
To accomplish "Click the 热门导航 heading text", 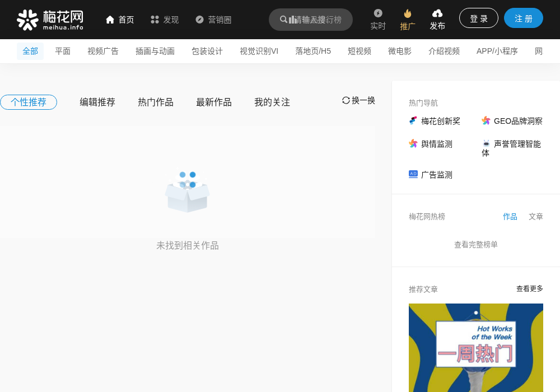I will coord(423,103).
